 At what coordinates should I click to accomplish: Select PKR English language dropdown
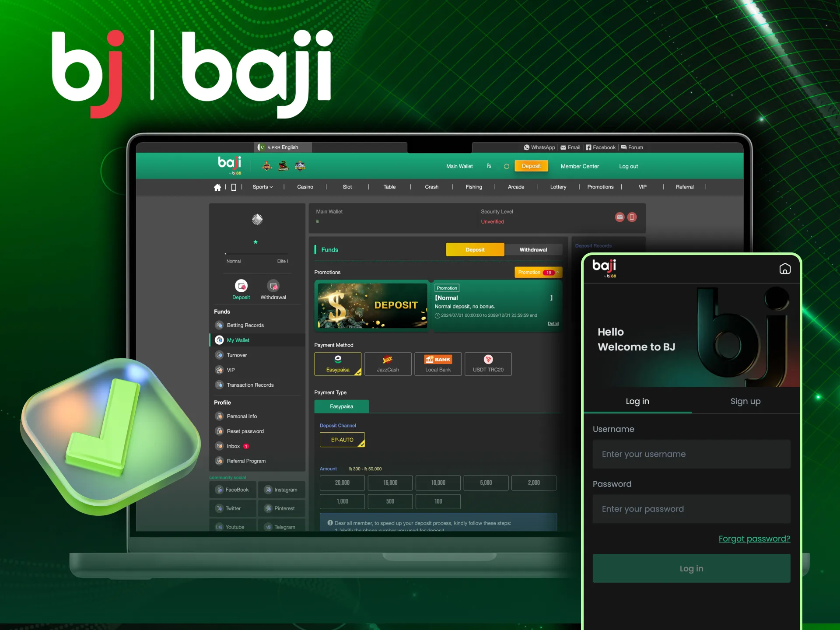click(278, 147)
